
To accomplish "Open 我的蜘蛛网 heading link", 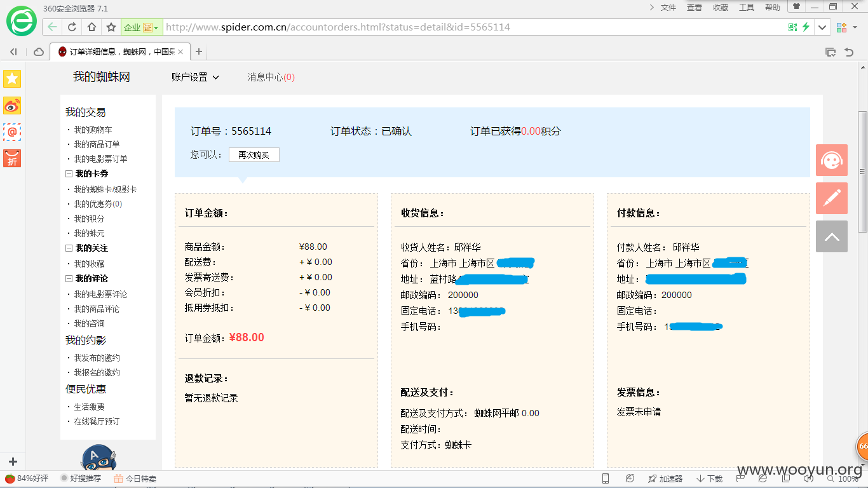I will (x=102, y=77).
